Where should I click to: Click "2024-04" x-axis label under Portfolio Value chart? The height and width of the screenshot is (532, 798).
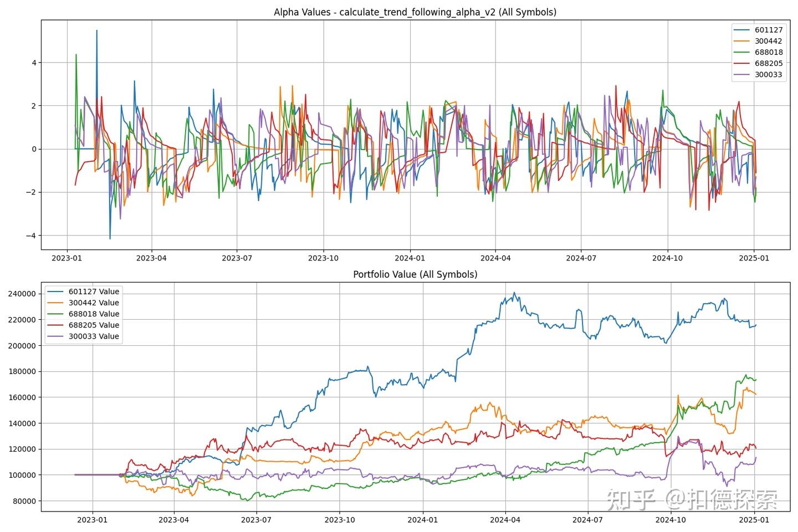coord(505,520)
